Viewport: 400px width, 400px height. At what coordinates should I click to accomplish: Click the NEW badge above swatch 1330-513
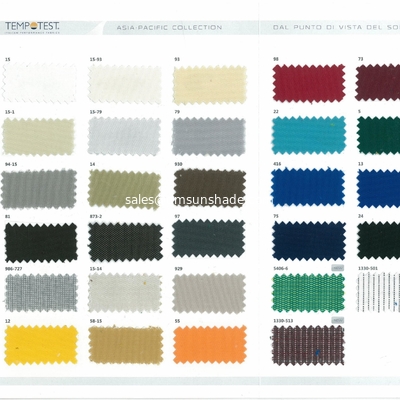tap(338, 320)
